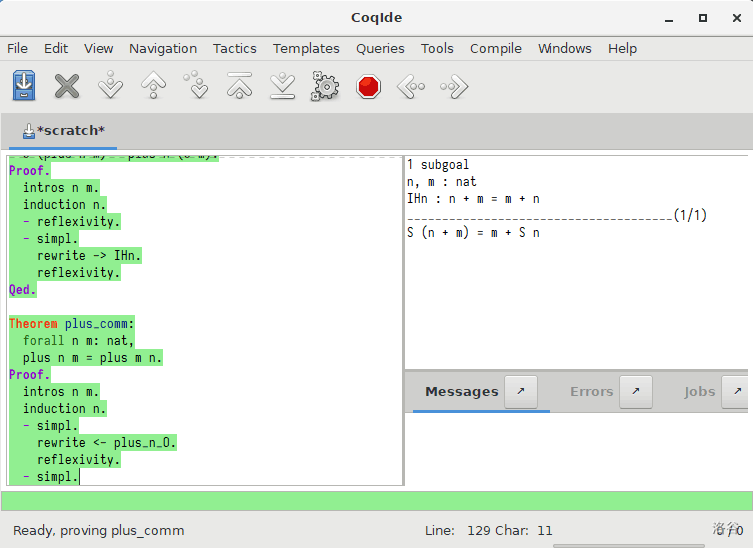
Task: Run to end of document
Action: click(x=282, y=87)
